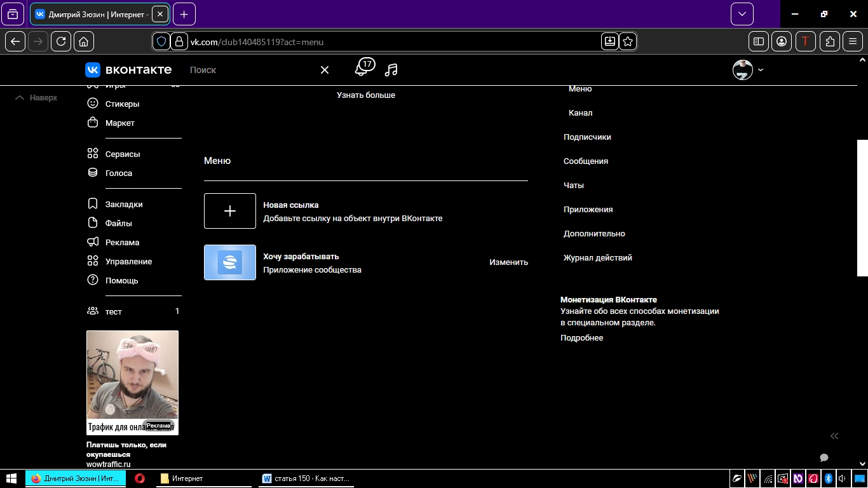Click Изменить next to Хочу зарабатывать
Screen dimensions: 868x488
[x=508, y=262]
